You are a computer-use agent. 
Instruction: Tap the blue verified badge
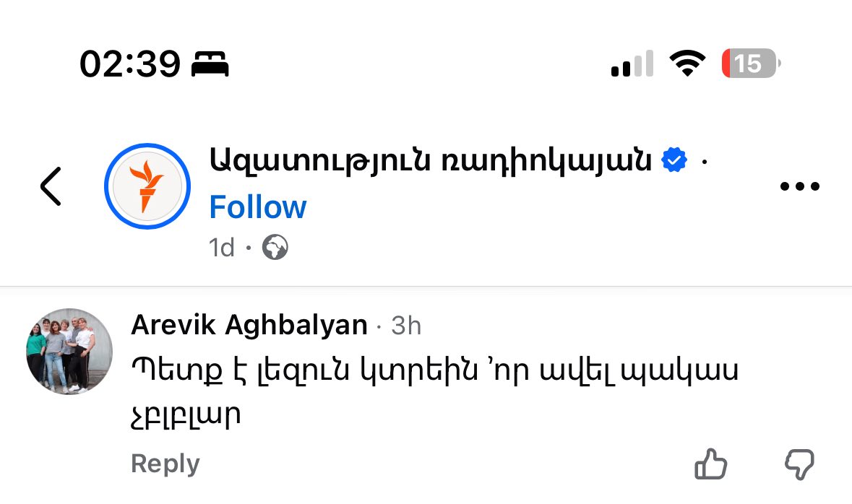tap(675, 160)
